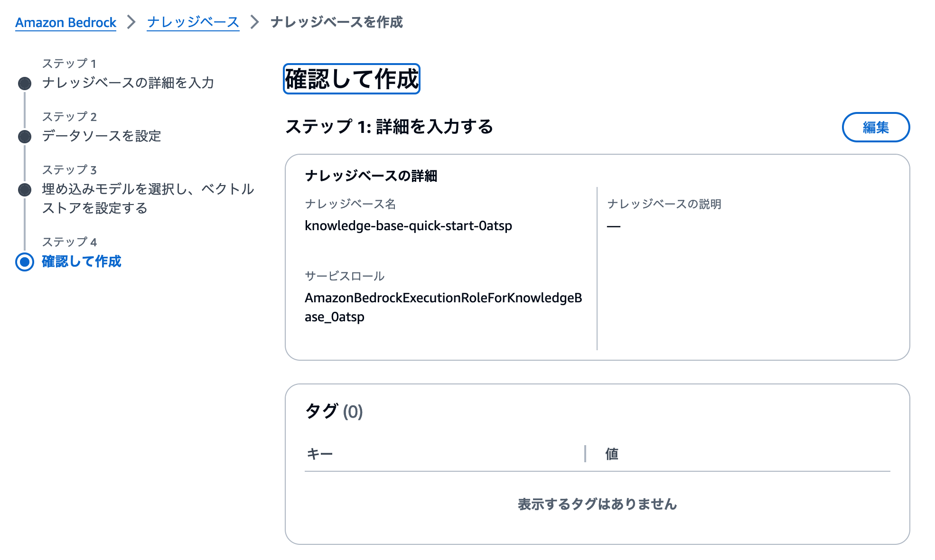Viewport: 935px width, 560px height.
Task: Click the blue 確認して作成 sidebar label
Action: tap(81, 261)
